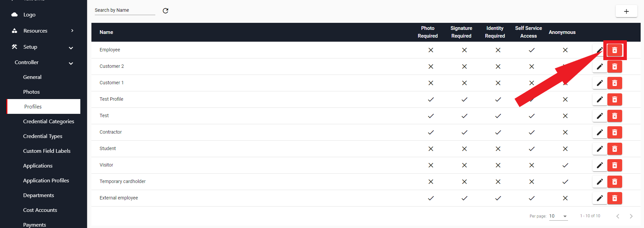Delete the Employee profile
Viewport: 644px width, 228px height.
click(614, 50)
